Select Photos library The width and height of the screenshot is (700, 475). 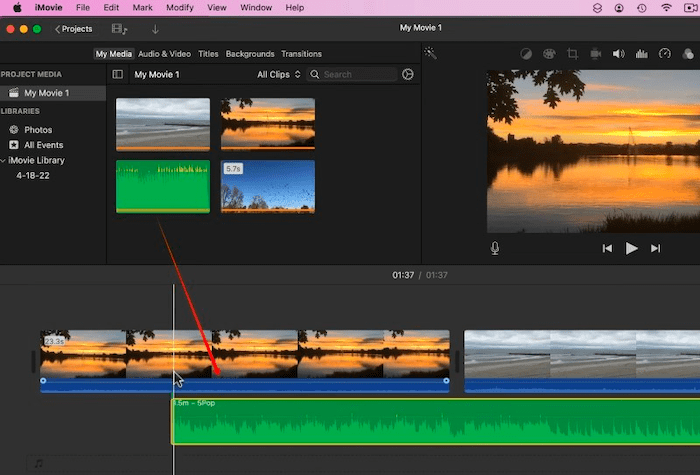pyautogui.click(x=38, y=130)
